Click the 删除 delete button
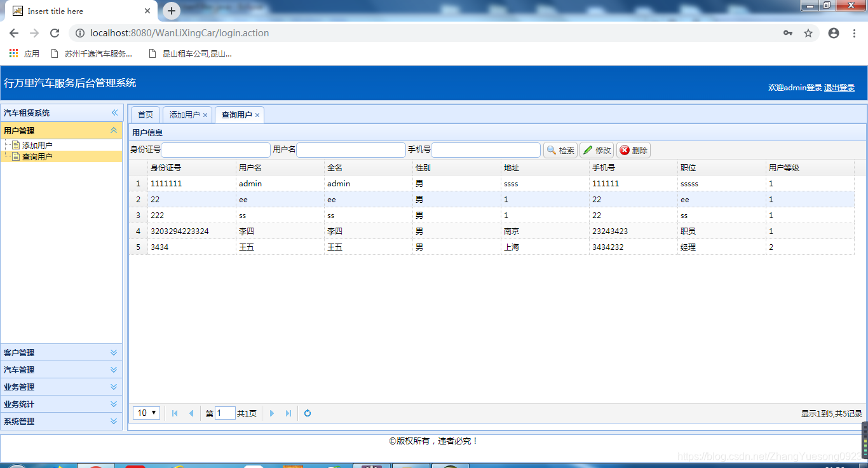The height and width of the screenshot is (468, 868). click(x=634, y=150)
